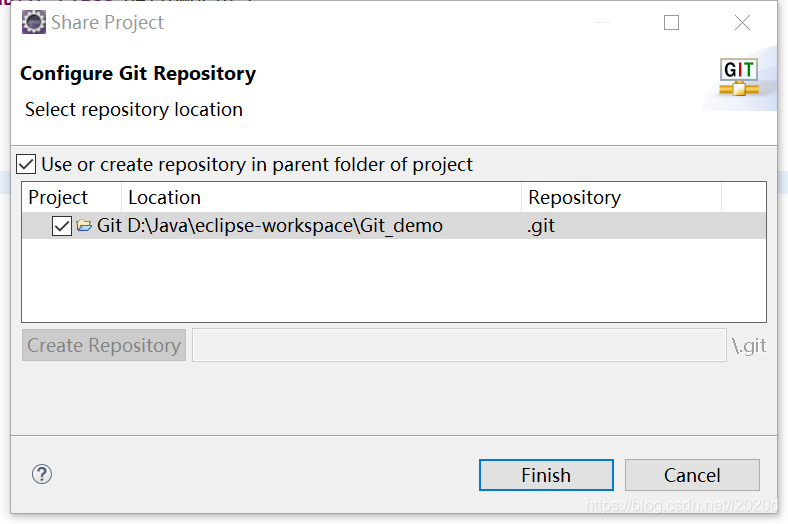
Task: Click the Create Repository button
Action: (x=104, y=345)
